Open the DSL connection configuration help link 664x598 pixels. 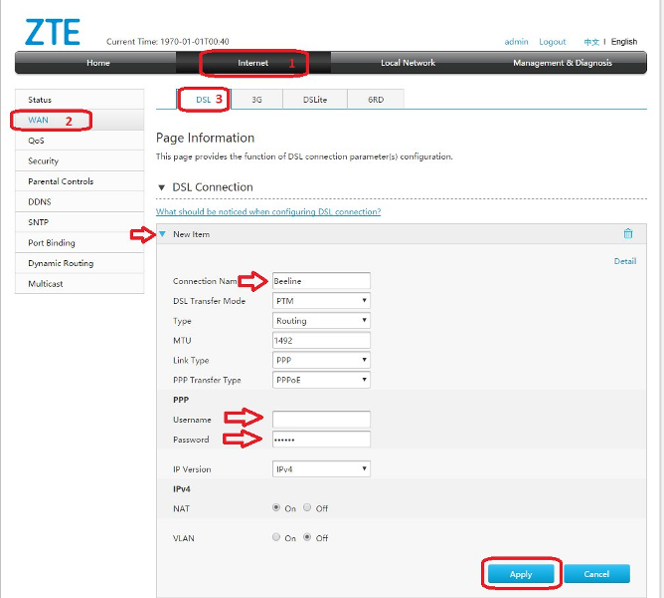(268, 212)
